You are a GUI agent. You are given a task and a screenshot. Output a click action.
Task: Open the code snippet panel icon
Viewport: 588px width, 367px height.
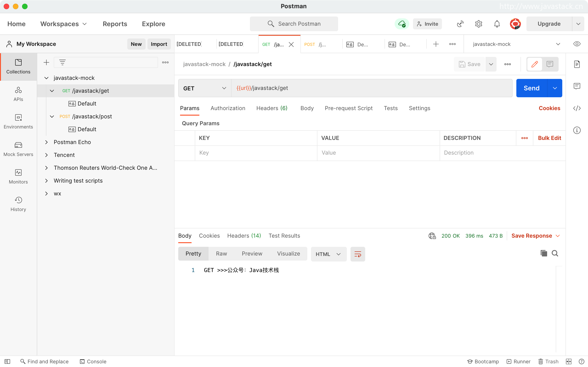pyautogui.click(x=577, y=108)
